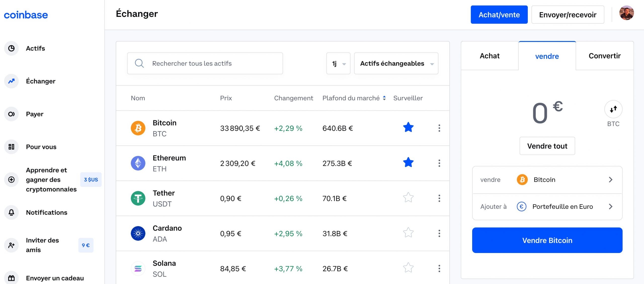
Task: Open more options for Bitcoin row
Action: (x=439, y=128)
